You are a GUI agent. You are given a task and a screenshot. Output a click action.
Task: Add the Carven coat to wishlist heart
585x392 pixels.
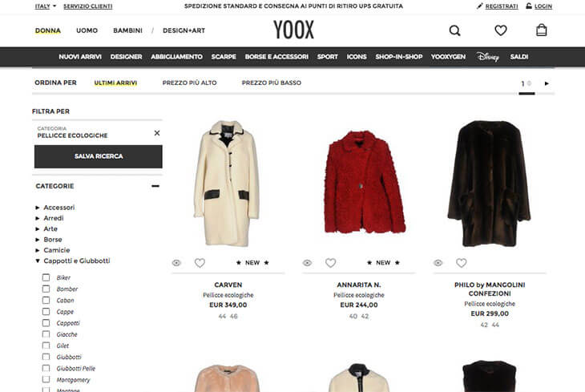[200, 263]
